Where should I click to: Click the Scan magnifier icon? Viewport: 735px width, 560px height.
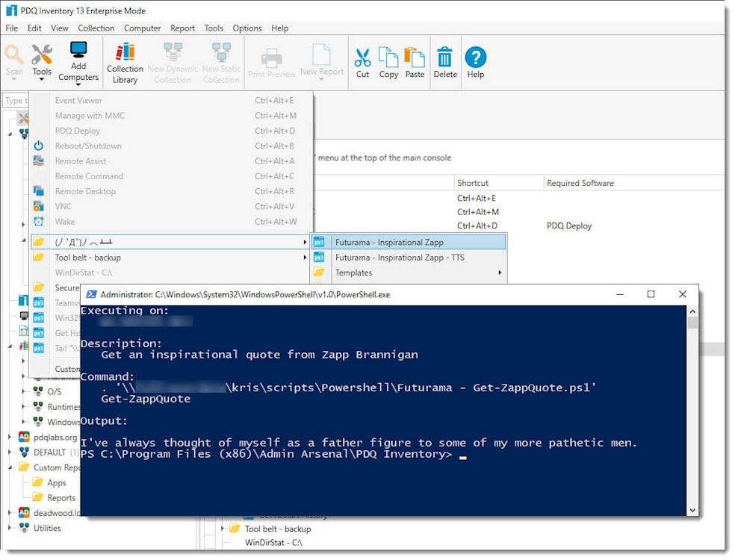(14, 55)
